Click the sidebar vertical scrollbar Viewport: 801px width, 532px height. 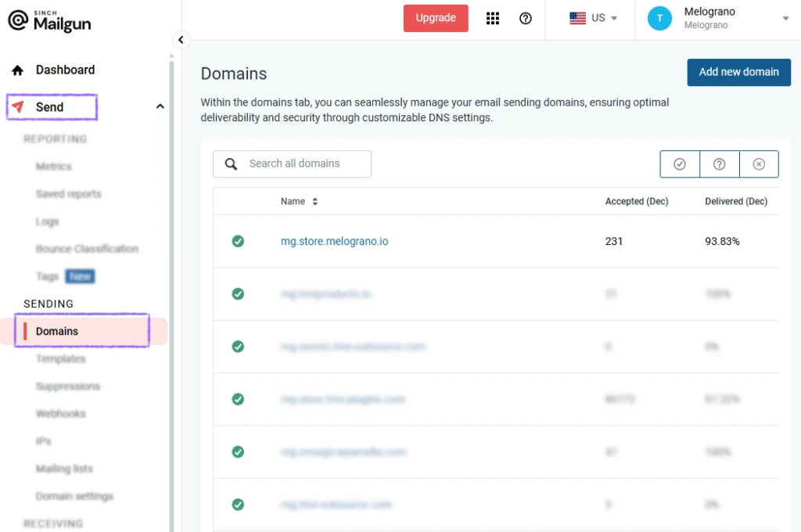click(x=171, y=274)
